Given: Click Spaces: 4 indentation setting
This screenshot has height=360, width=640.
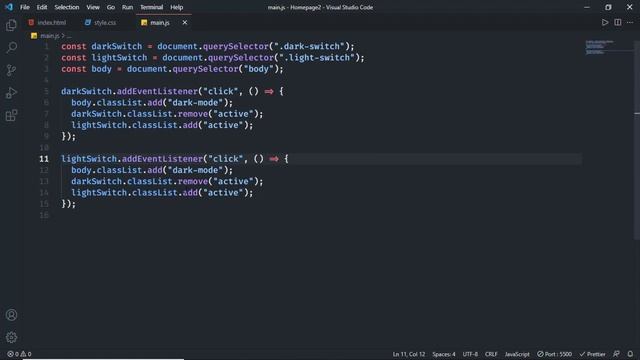Looking at the screenshot, I should click(444, 354).
